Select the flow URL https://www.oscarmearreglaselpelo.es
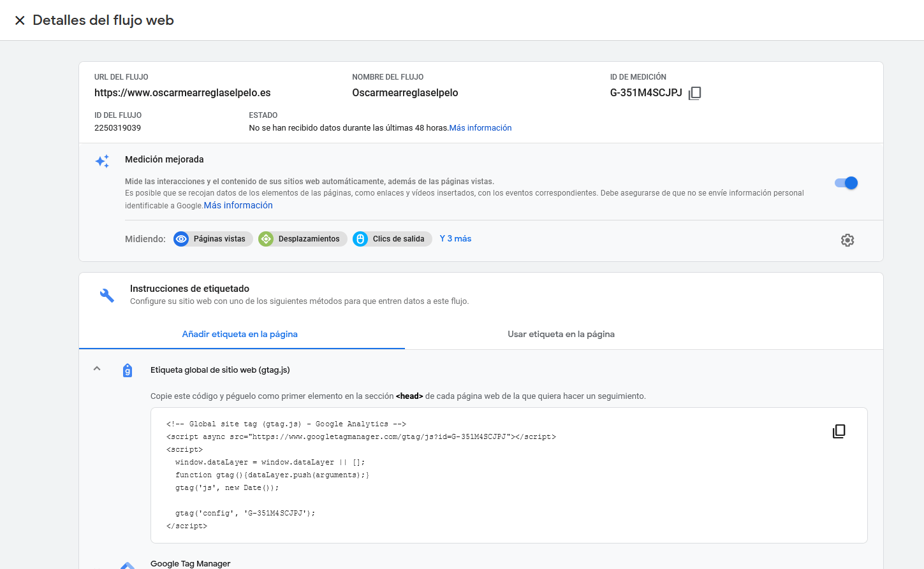Screen dimensions: 924x569 pos(182,93)
